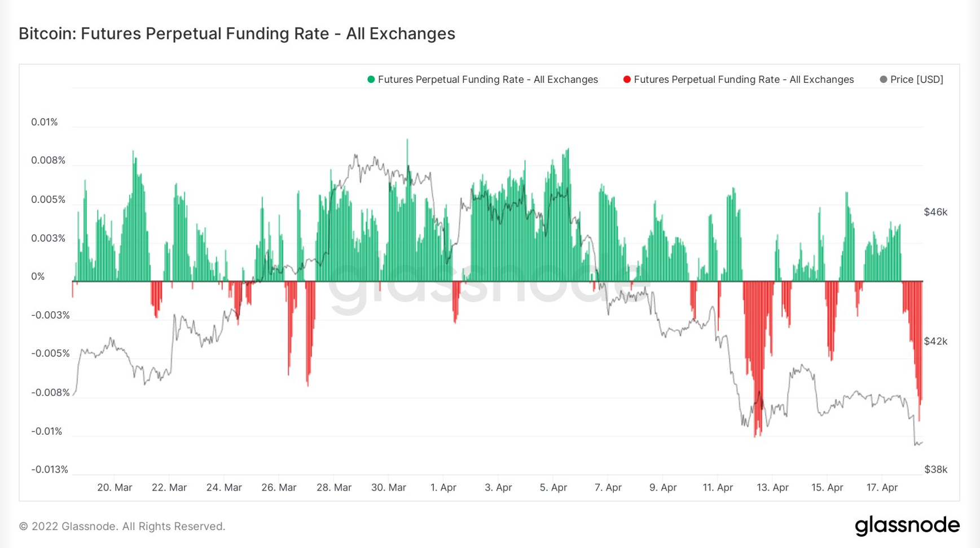Click the 17. Apr x-axis label
The width and height of the screenshot is (980, 548).
pos(882,488)
